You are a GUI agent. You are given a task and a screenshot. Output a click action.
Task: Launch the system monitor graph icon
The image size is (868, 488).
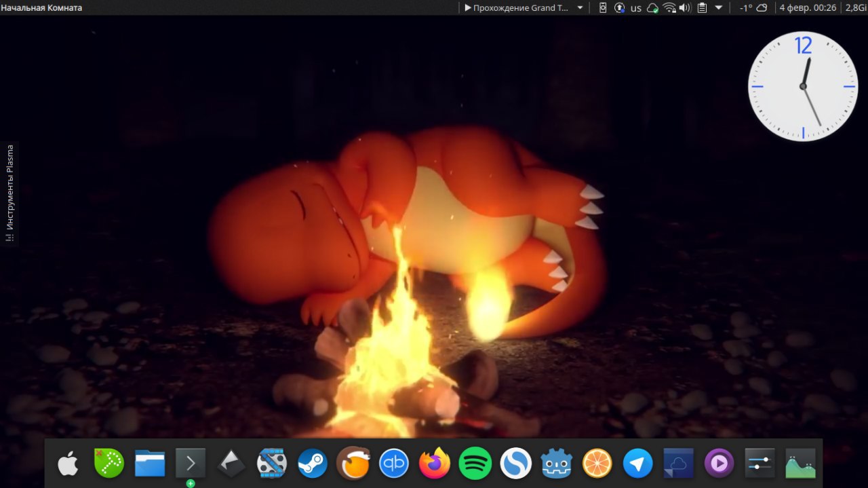tap(801, 464)
